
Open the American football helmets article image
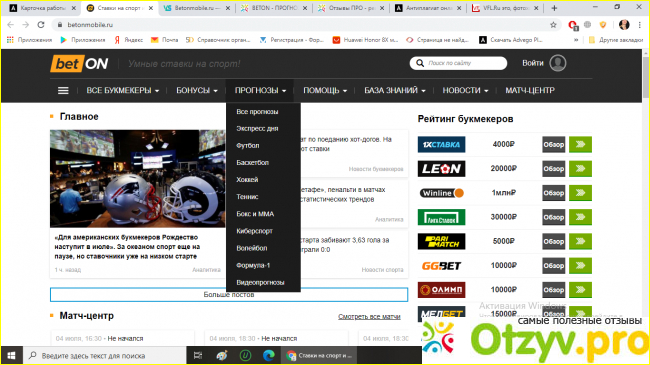click(138, 178)
